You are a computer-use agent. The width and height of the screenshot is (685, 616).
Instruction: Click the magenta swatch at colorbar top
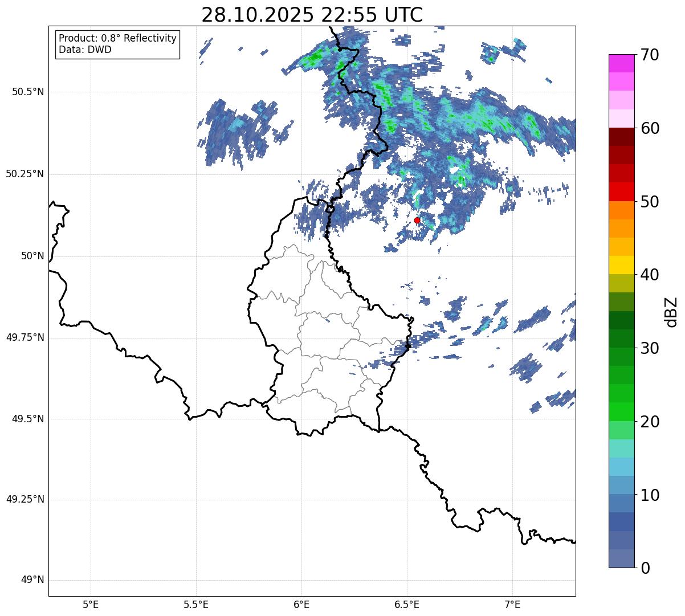[622, 63]
